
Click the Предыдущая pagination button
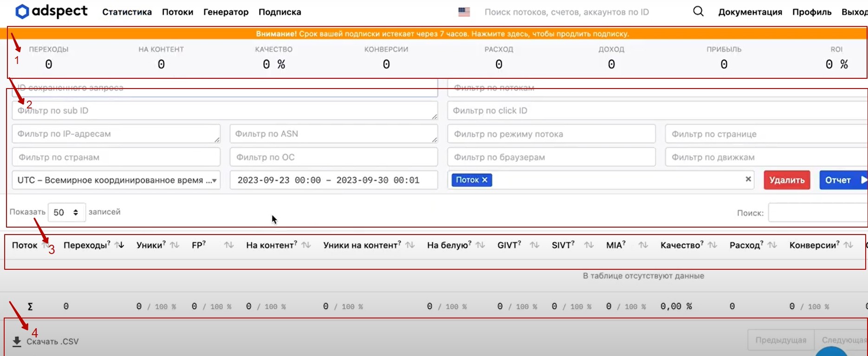(781, 340)
